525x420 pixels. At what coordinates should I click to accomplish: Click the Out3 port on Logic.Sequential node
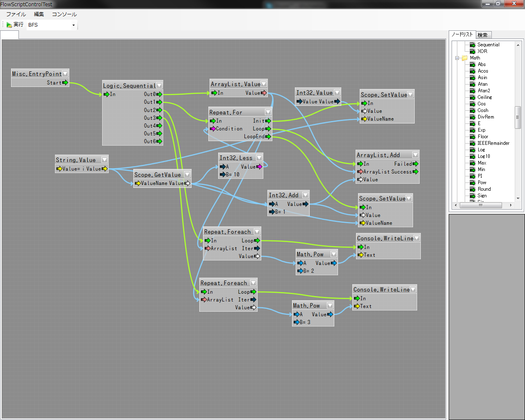[x=160, y=118]
